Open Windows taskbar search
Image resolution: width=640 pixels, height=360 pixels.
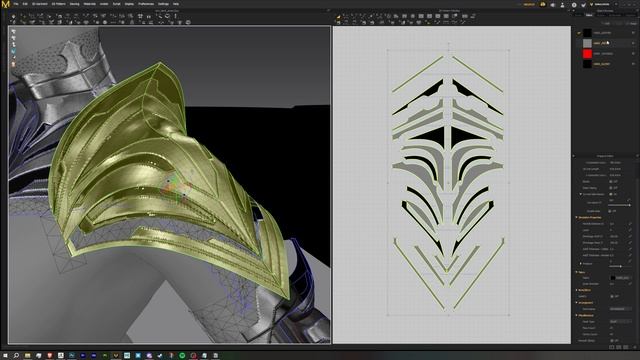tap(16, 356)
